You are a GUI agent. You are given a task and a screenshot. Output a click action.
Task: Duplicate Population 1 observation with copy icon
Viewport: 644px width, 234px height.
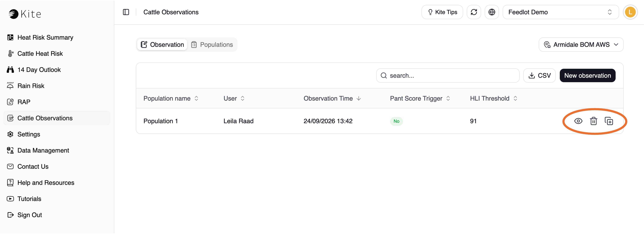(609, 121)
